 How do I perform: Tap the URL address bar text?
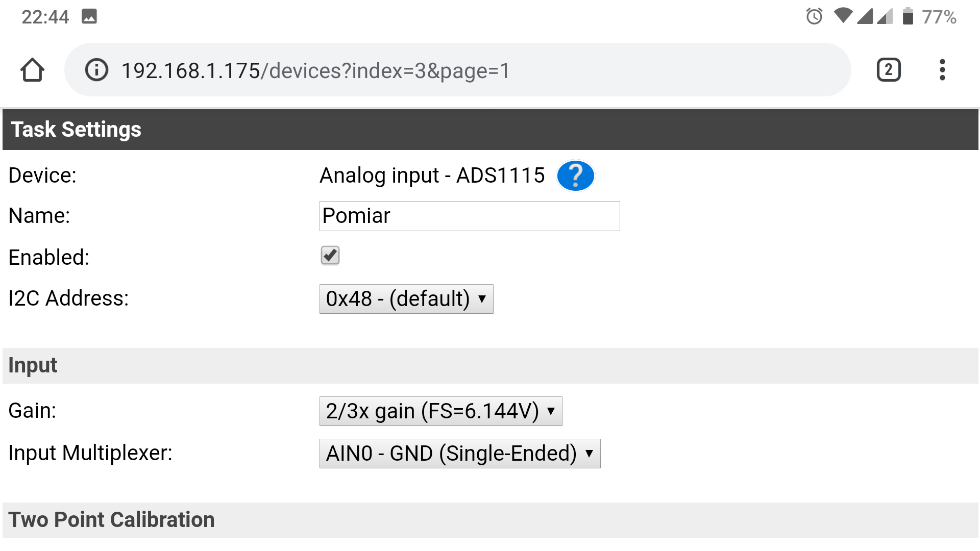tap(315, 70)
